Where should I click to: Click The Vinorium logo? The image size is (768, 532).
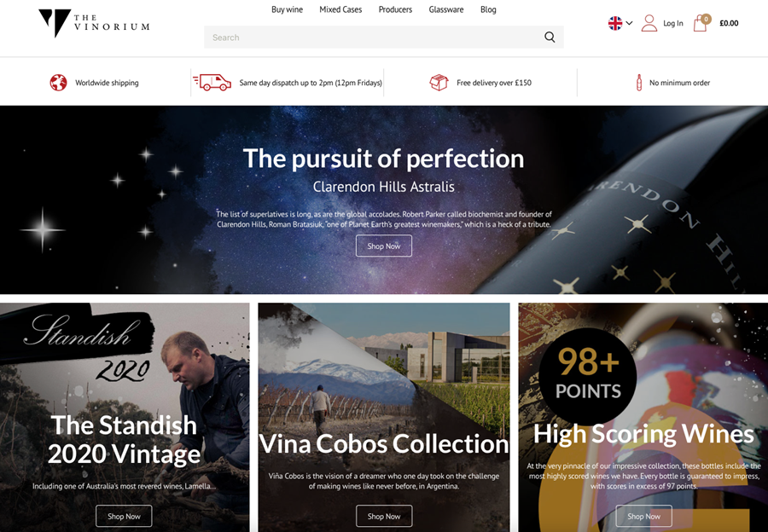[x=94, y=23]
